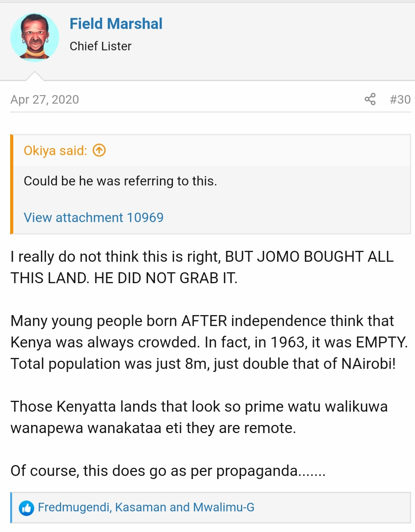Click the "Those Kenyatta lands" paragraph

(199, 417)
